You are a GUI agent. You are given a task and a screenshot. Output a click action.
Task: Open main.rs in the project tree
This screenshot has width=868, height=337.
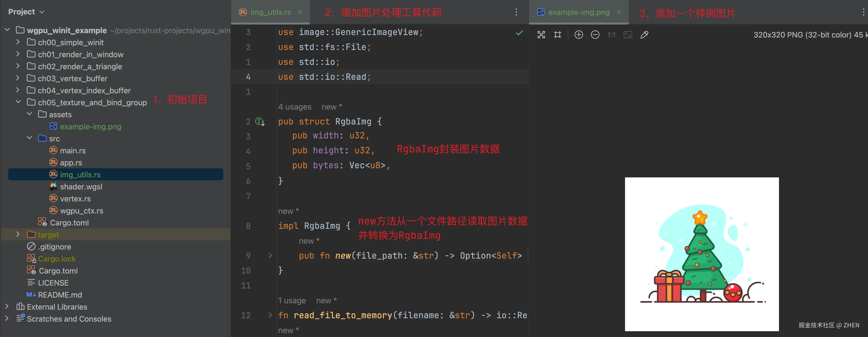73,150
